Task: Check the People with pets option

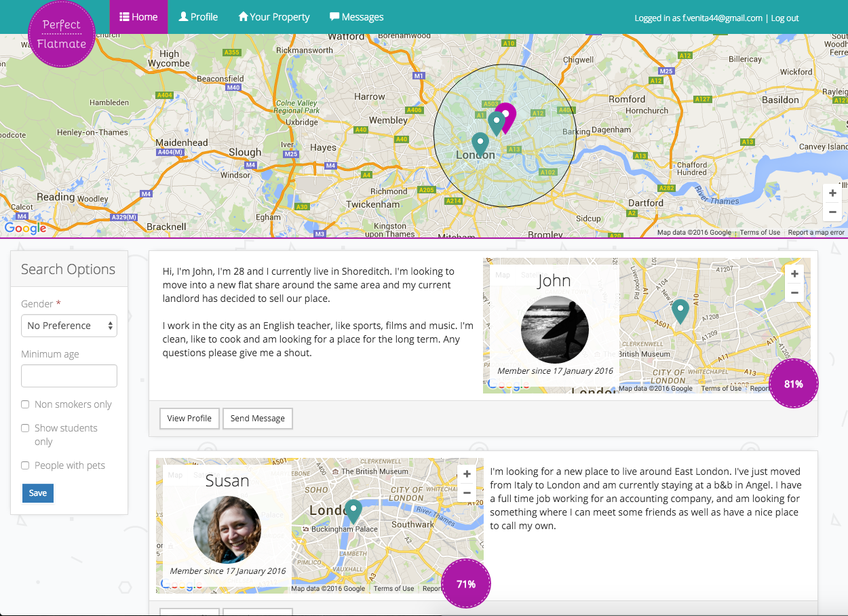Action: (25, 465)
